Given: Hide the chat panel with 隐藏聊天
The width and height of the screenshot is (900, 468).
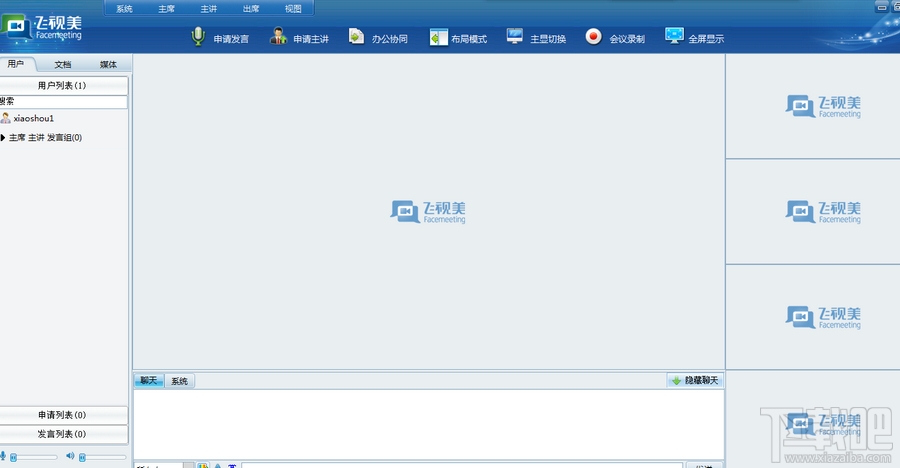Looking at the screenshot, I should click(x=695, y=380).
